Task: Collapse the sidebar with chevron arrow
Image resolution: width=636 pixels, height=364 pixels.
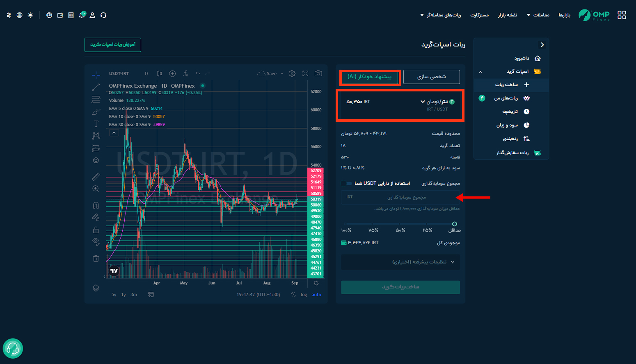Action: tap(542, 45)
